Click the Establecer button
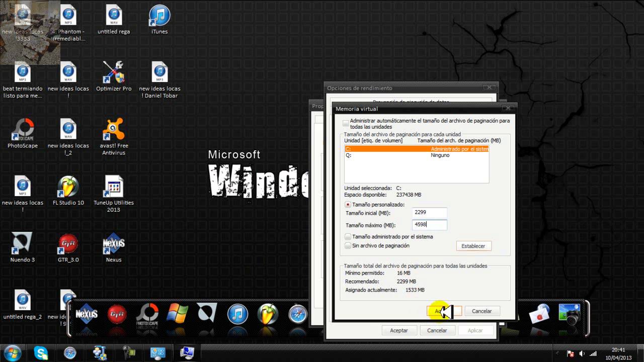 tap(473, 246)
